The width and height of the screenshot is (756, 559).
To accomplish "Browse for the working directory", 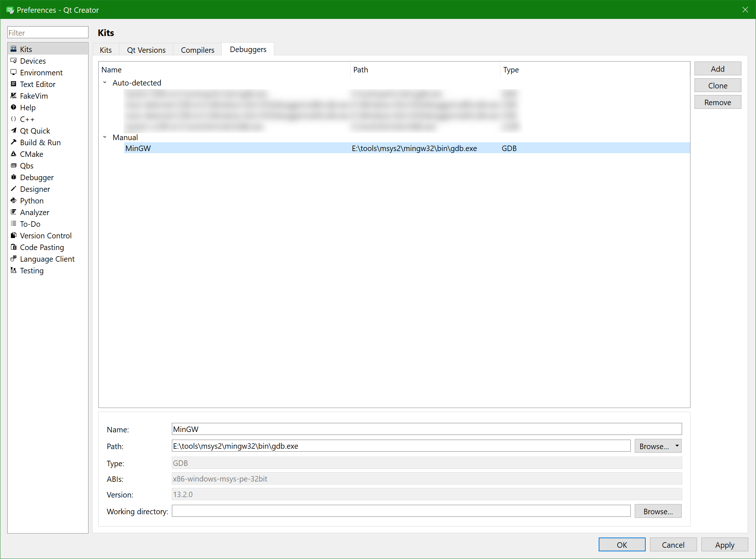I will [x=658, y=511].
